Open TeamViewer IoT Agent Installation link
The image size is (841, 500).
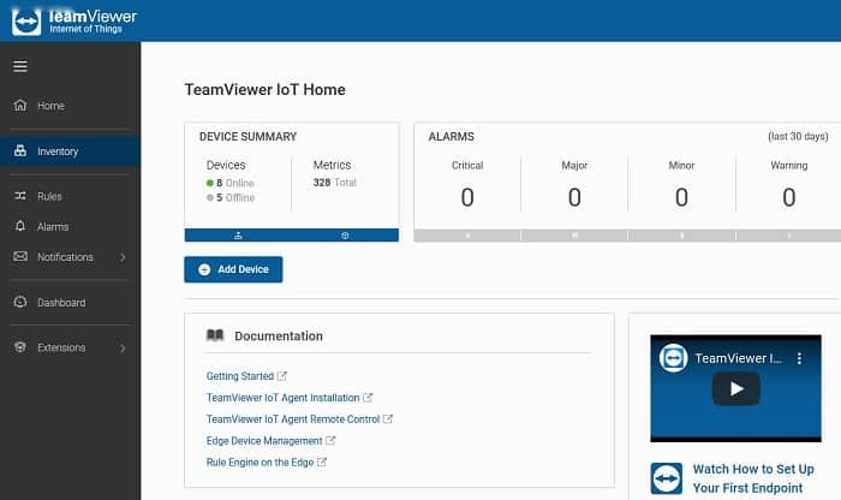point(282,398)
